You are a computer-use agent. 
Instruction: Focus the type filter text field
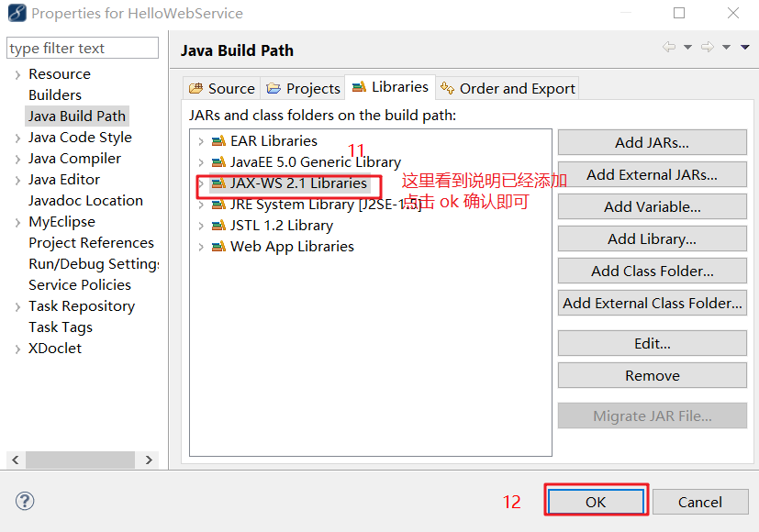pos(83,48)
